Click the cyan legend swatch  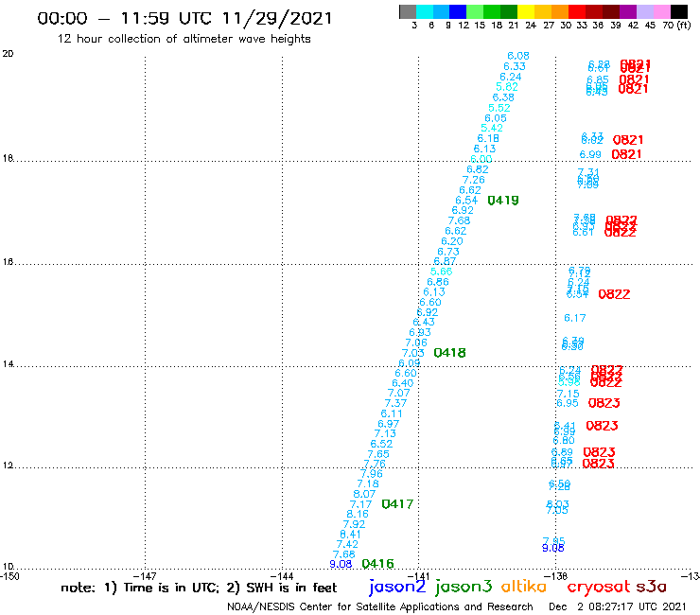(x=425, y=11)
